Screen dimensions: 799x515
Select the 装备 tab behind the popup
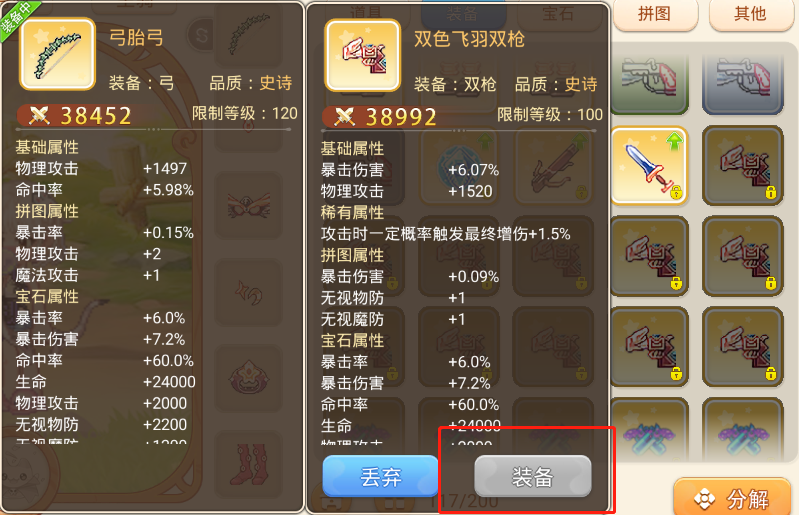click(x=463, y=14)
